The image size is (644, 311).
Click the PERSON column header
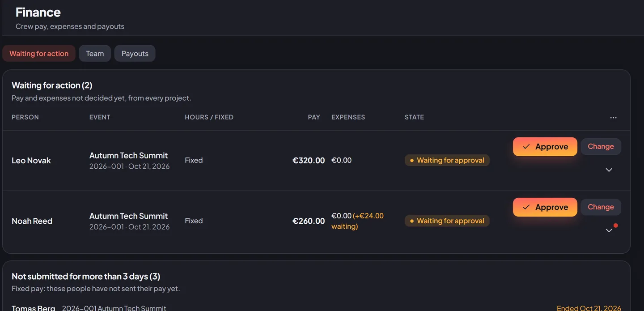pos(25,117)
